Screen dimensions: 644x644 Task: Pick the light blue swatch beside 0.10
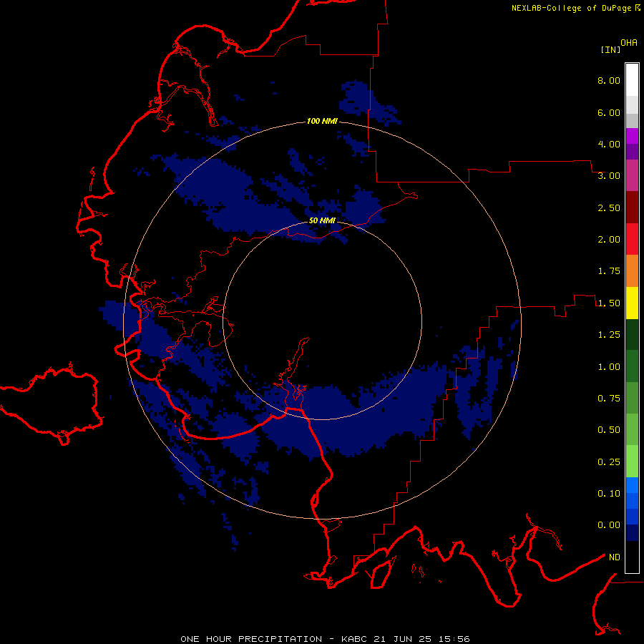(x=632, y=485)
